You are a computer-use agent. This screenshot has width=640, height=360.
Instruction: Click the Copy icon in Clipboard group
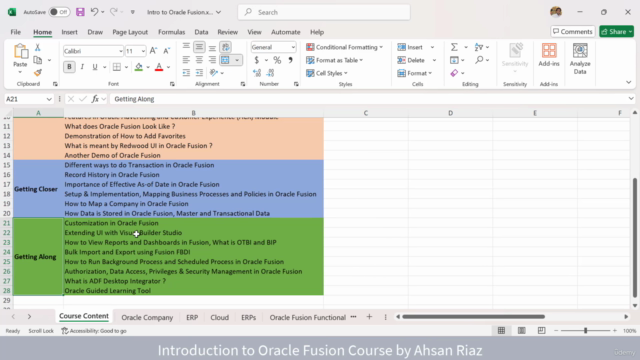point(38,60)
